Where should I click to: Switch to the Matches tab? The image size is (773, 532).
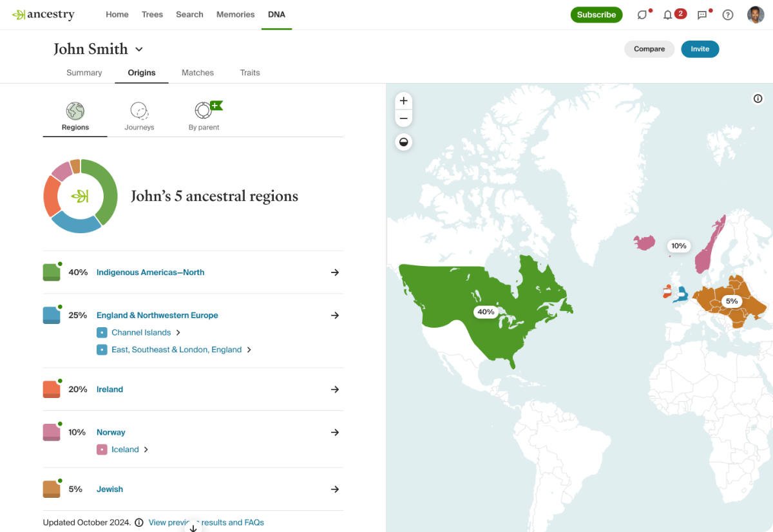point(198,73)
